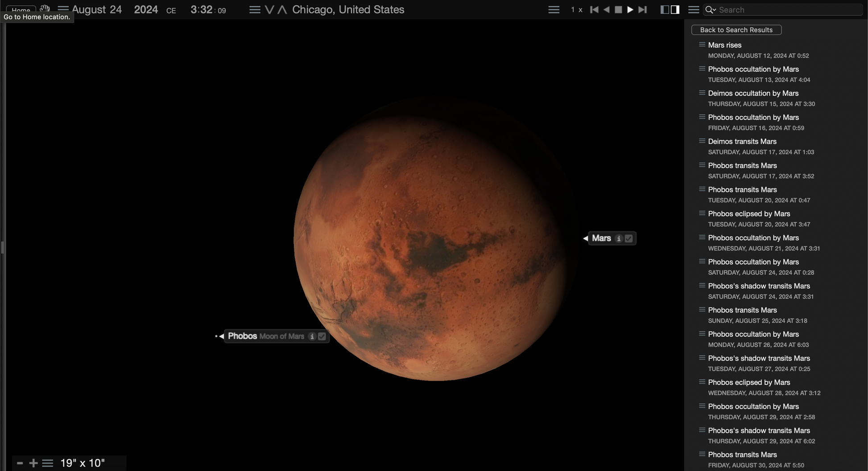Open the location options menu
This screenshot has width=868, height=471.
255,9
